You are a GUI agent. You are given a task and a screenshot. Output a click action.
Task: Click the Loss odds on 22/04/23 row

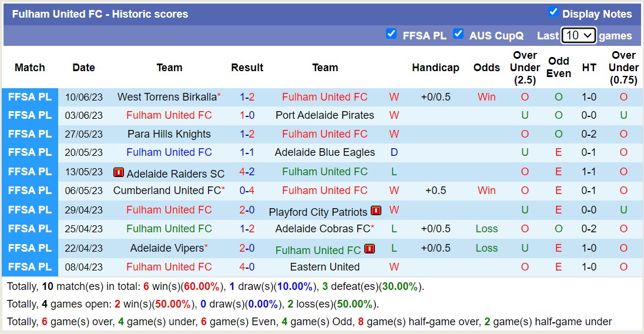coord(487,248)
